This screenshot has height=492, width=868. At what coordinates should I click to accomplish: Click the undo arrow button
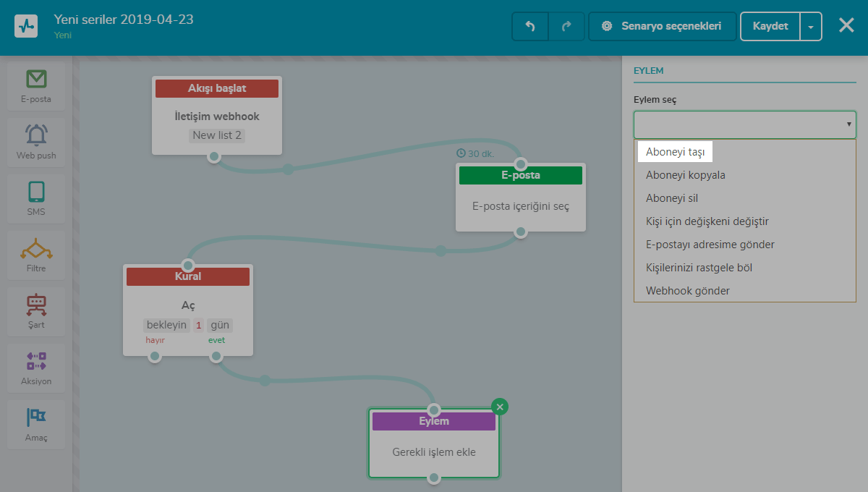530,26
